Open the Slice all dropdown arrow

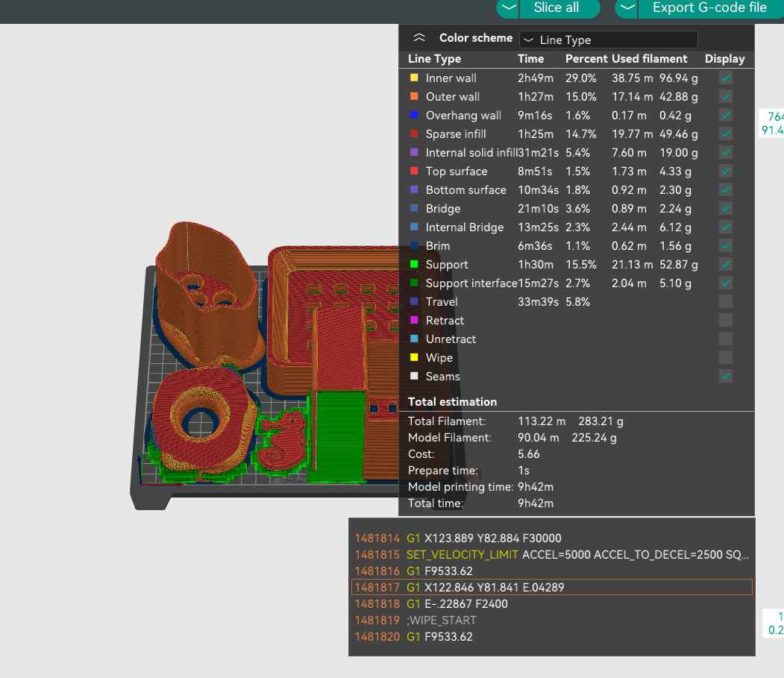[508, 7]
